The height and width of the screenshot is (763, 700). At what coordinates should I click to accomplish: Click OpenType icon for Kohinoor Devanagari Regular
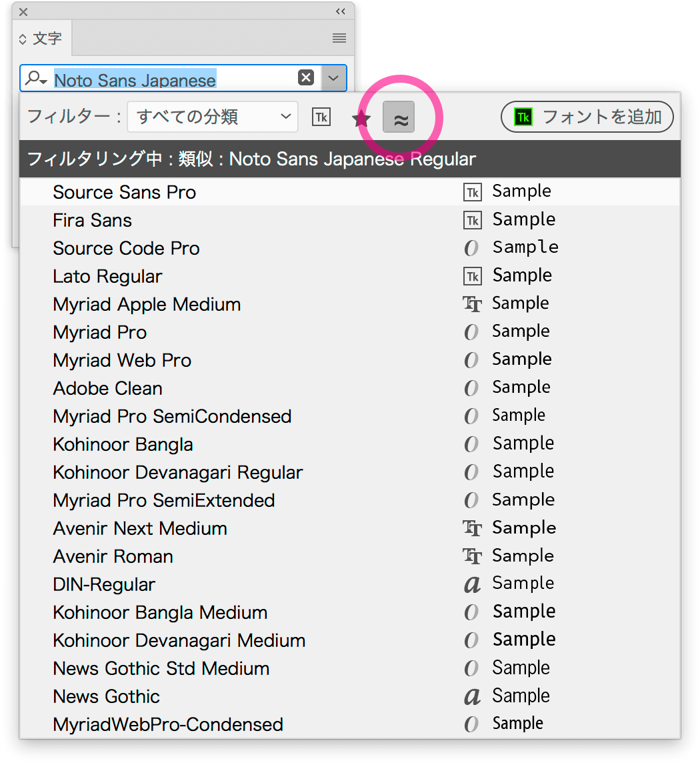click(x=471, y=472)
